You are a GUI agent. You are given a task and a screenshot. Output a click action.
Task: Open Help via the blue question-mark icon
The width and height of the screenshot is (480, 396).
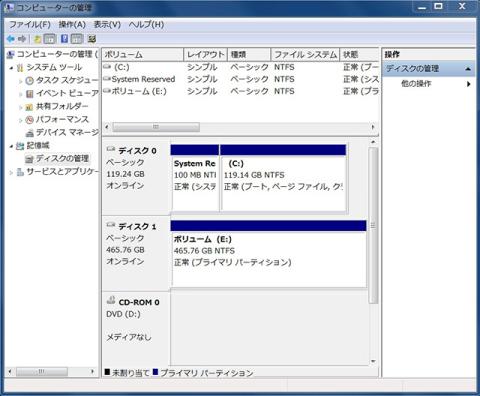click(64, 39)
